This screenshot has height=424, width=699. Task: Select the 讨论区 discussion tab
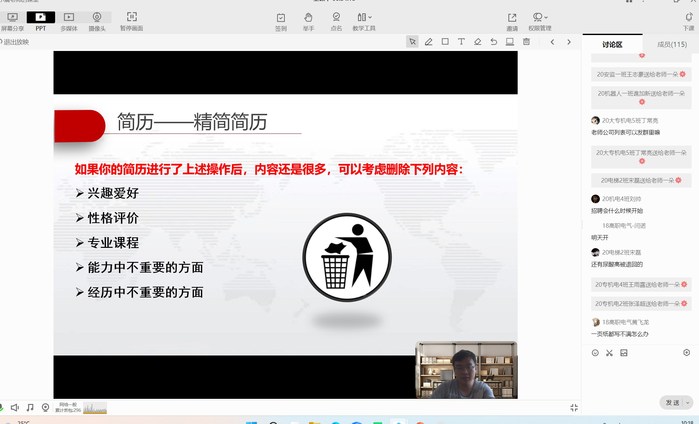pyautogui.click(x=612, y=45)
